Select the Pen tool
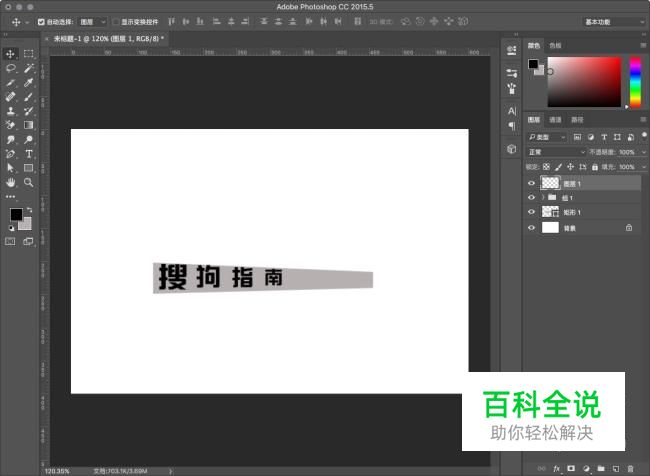Image resolution: width=650 pixels, height=476 pixels. (x=10, y=154)
